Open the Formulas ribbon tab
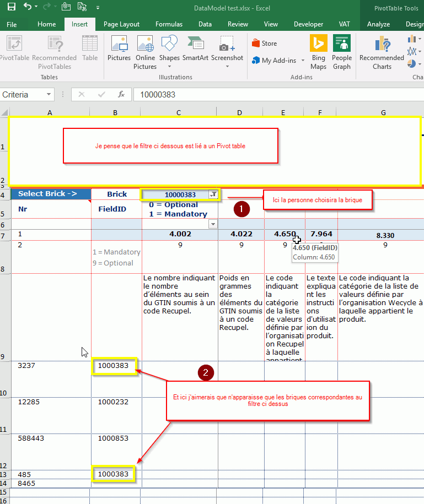This screenshot has width=424, height=504. (169, 24)
